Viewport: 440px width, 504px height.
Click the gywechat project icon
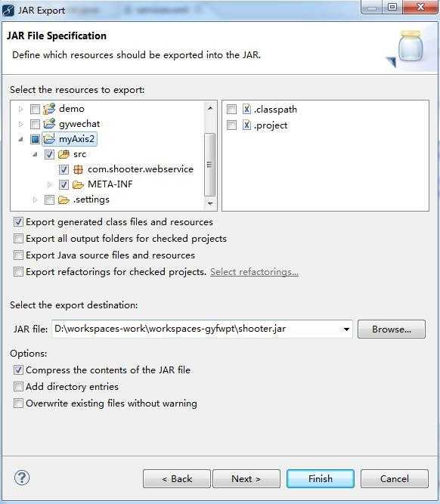49,124
